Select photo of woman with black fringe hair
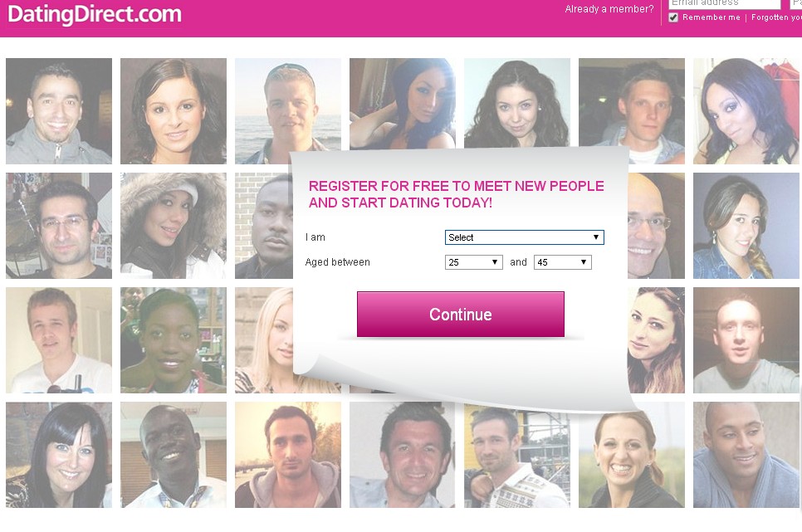Viewport: 802px width, 532px height. pos(59,455)
